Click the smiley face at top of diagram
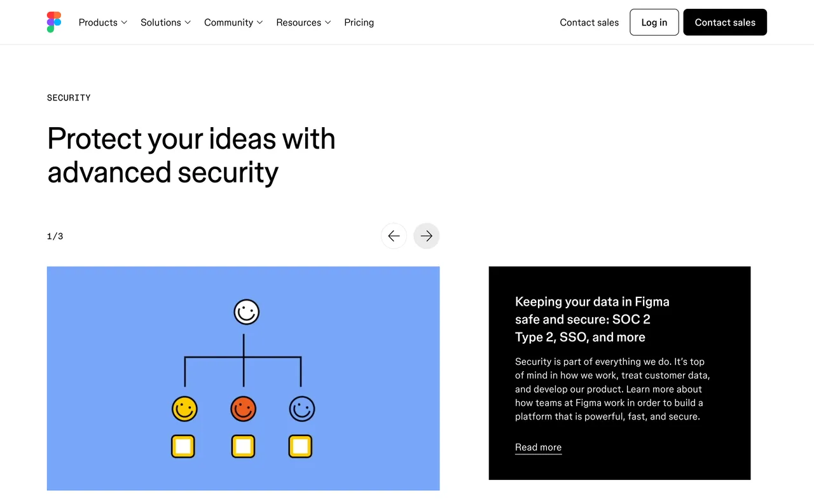 tap(247, 312)
